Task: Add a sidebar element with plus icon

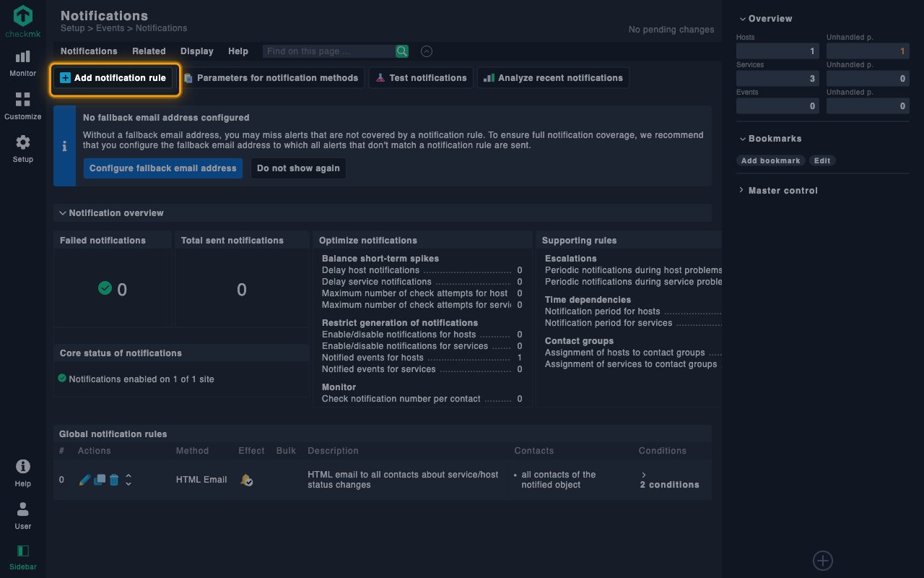Action: (823, 561)
